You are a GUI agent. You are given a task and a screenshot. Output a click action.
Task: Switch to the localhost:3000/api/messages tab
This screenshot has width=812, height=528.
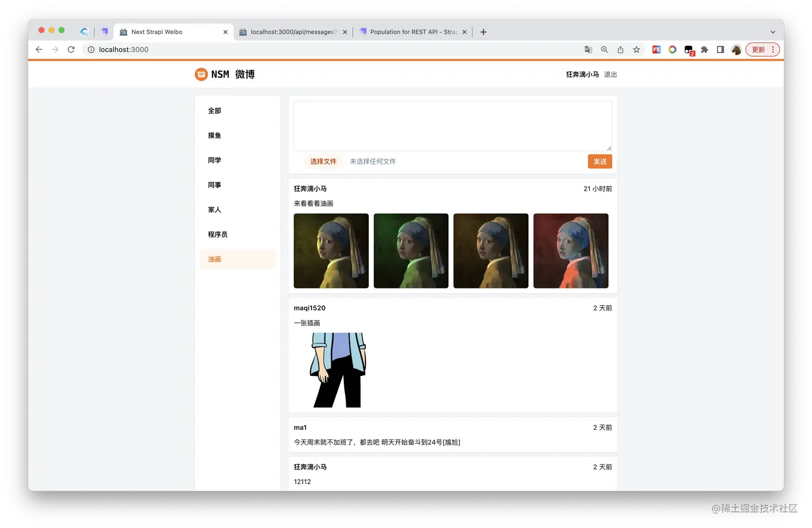(x=294, y=32)
